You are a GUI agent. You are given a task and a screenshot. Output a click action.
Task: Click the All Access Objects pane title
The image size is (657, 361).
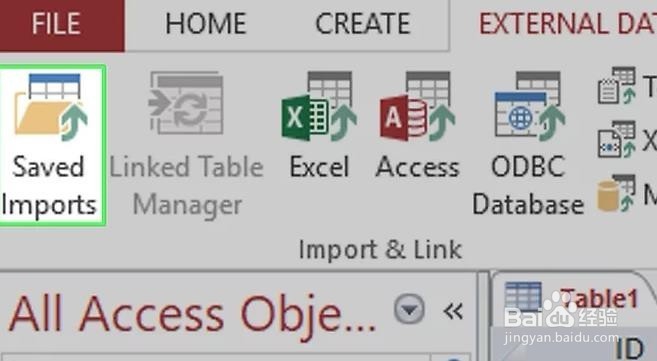191,314
